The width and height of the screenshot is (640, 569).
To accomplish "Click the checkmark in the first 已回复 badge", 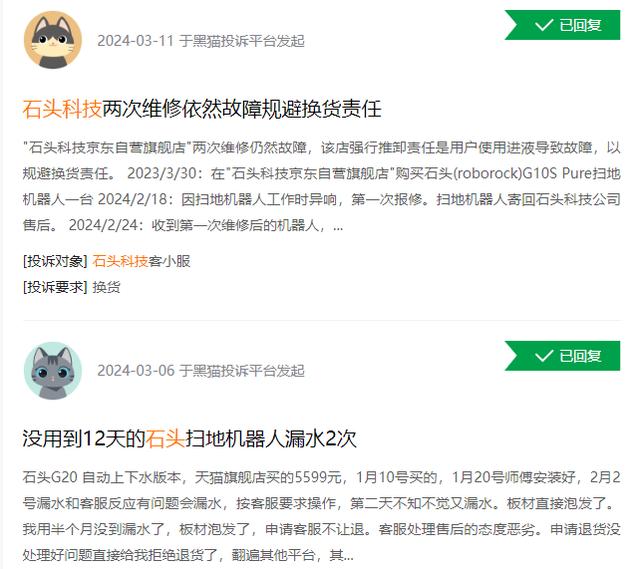I will click(544, 25).
